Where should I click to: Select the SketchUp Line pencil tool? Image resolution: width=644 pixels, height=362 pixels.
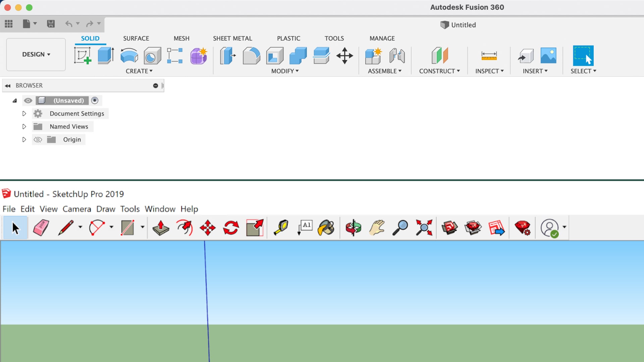point(66,228)
